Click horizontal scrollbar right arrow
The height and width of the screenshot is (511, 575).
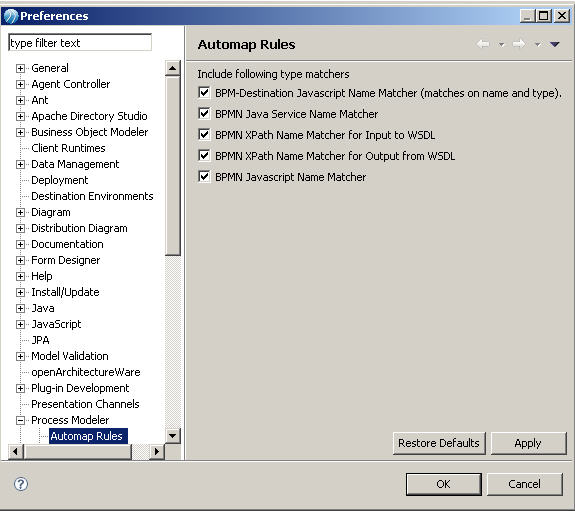pyautogui.click(x=157, y=451)
